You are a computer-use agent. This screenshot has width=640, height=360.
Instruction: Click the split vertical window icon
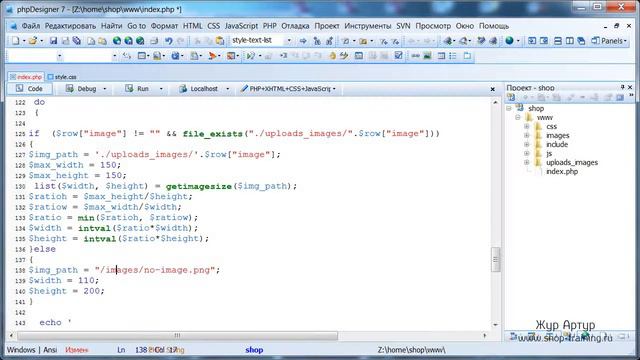point(569,41)
